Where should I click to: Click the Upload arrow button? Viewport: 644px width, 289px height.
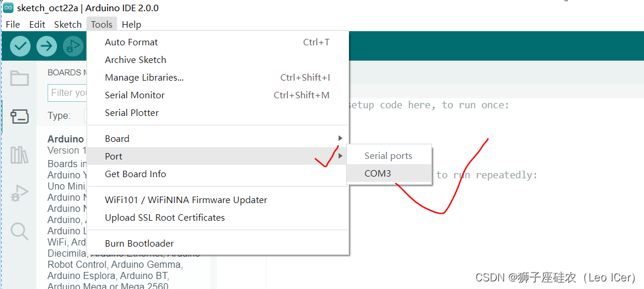[46, 46]
